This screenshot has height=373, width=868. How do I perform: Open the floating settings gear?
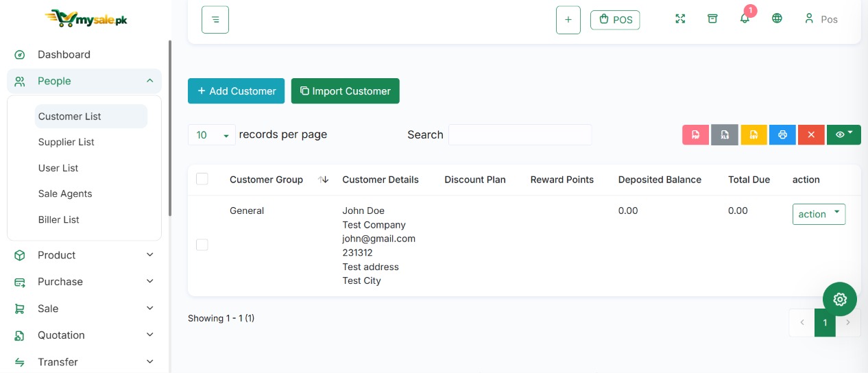840,299
